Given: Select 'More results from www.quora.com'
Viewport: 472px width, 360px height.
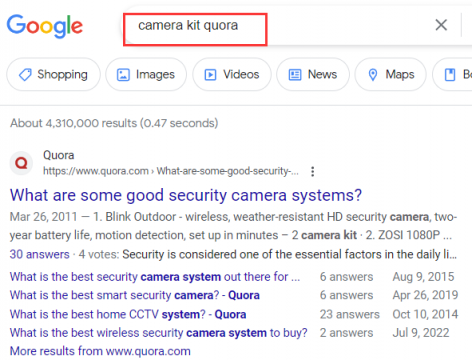Looking at the screenshot, I should (x=100, y=351).
